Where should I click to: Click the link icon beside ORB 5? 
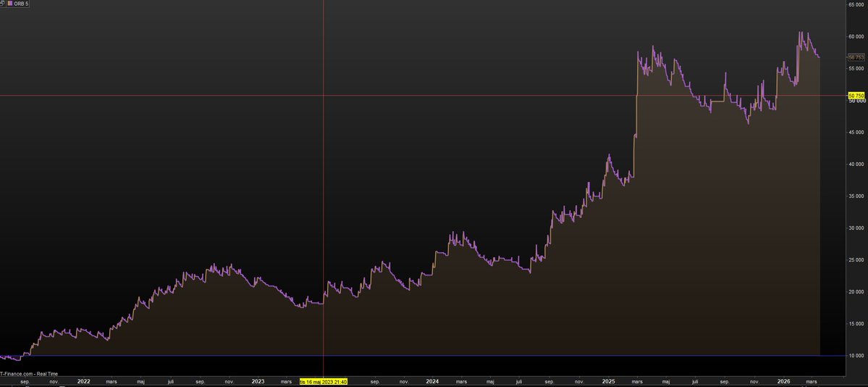click(x=2, y=4)
